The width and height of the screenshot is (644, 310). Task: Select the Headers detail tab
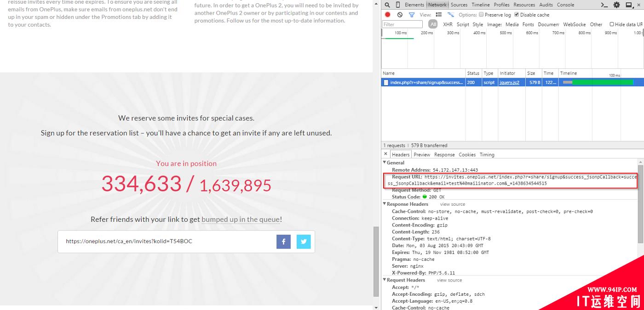(x=401, y=155)
